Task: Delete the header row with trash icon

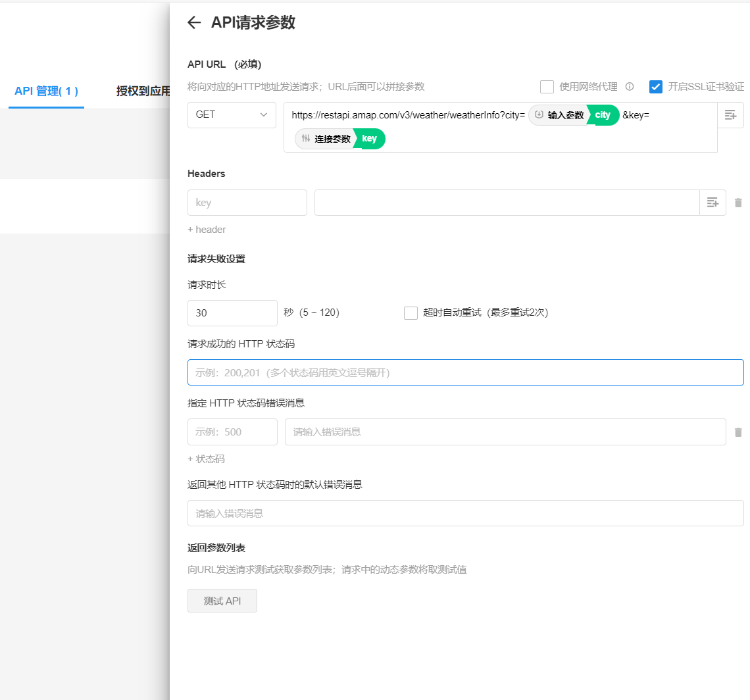Action: click(738, 203)
